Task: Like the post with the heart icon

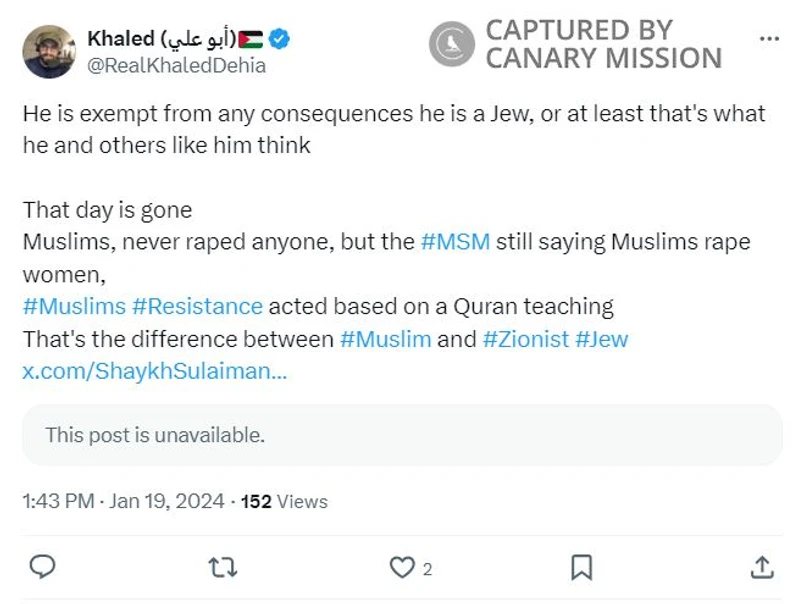Action: (x=401, y=567)
